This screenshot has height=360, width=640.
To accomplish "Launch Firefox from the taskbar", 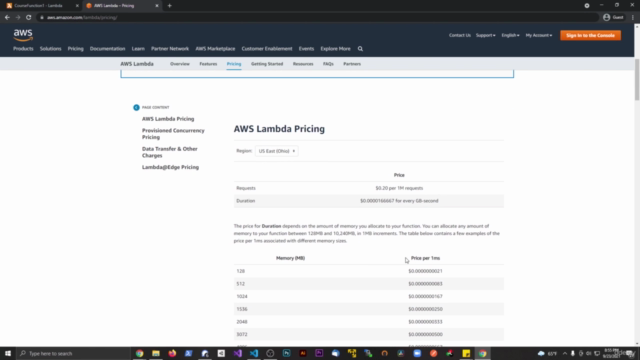I will (172, 353).
